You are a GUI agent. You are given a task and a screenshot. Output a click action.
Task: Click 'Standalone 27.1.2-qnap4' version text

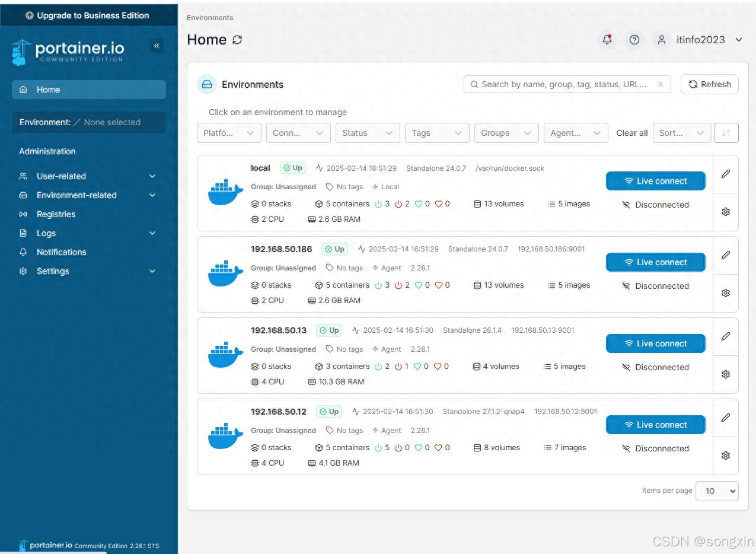click(483, 412)
